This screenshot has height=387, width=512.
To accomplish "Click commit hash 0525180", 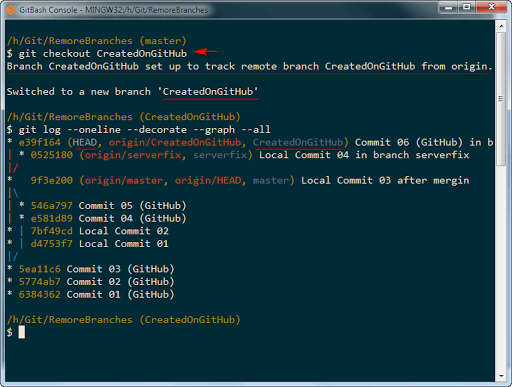I will [x=52, y=155].
